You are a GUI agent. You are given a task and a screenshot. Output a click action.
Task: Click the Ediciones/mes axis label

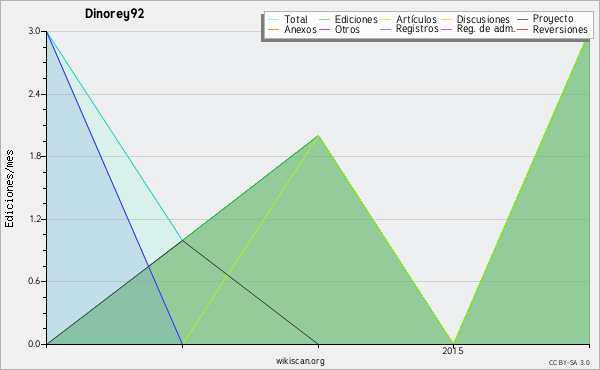coord(9,189)
